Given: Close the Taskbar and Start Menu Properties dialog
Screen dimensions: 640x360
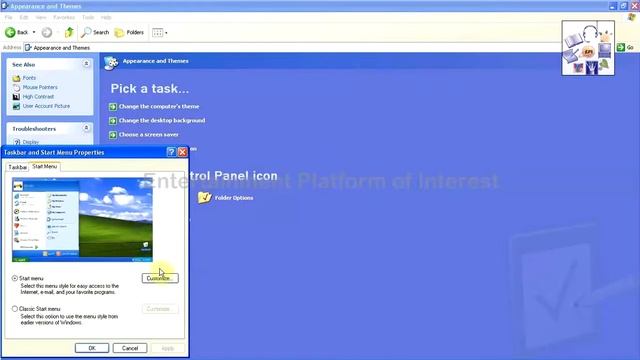Looking at the screenshot, I should click(182, 152).
